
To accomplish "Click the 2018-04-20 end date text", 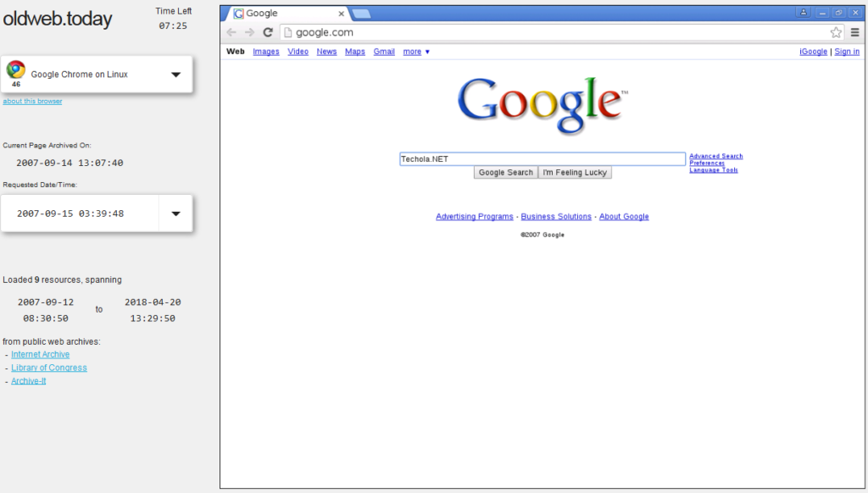I will coord(153,302).
